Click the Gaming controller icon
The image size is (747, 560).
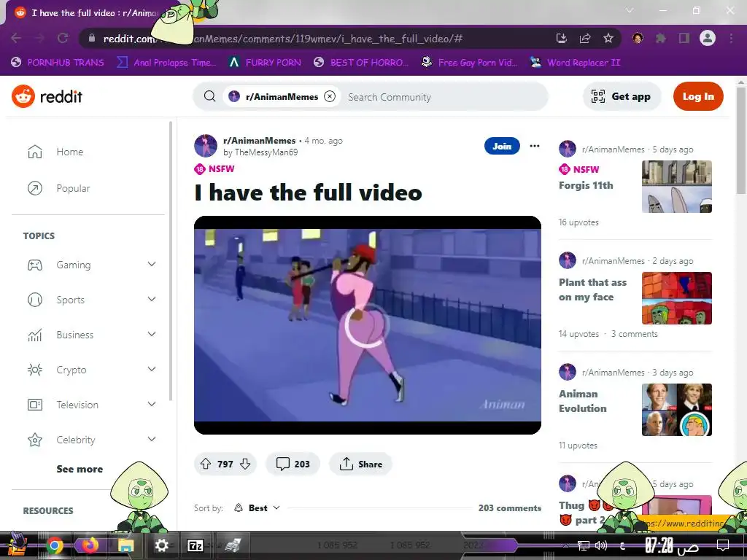pyautogui.click(x=35, y=265)
